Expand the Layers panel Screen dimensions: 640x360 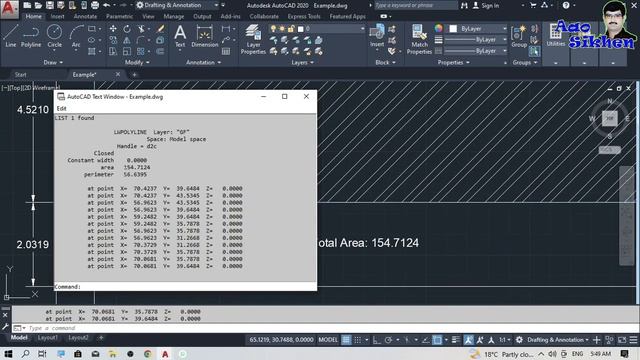click(x=302, y=62)
